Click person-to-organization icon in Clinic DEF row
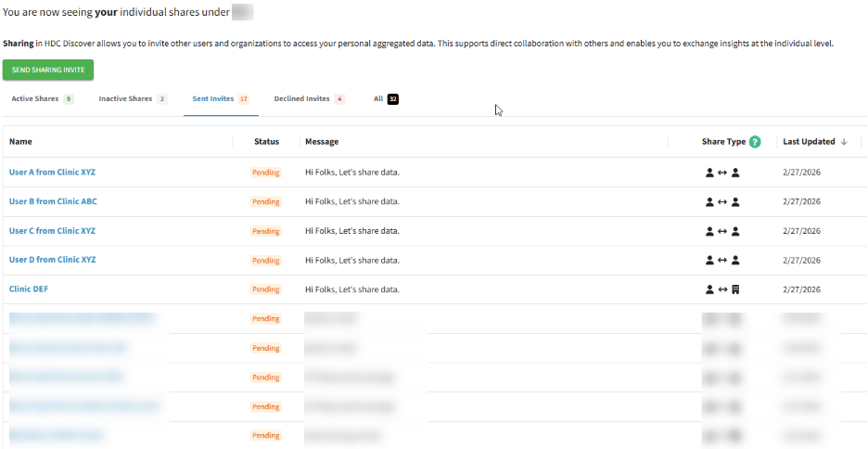 pyautogui.click(x=722, y=289)
